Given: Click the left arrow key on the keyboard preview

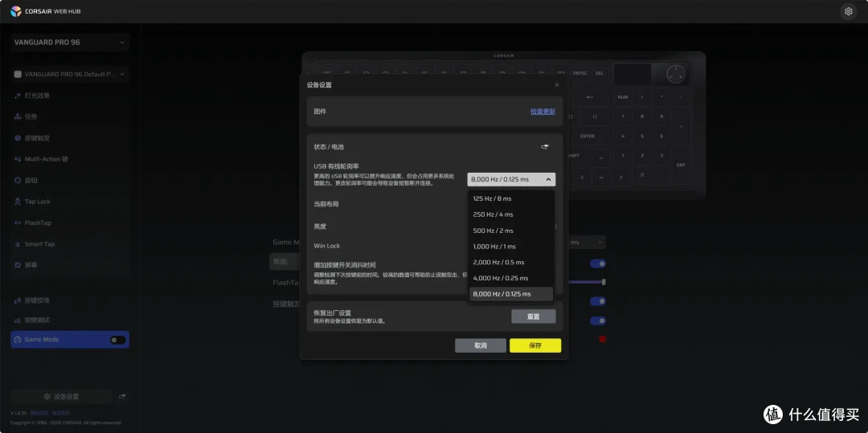Looking at the screenshot, I should click(581, 178).
